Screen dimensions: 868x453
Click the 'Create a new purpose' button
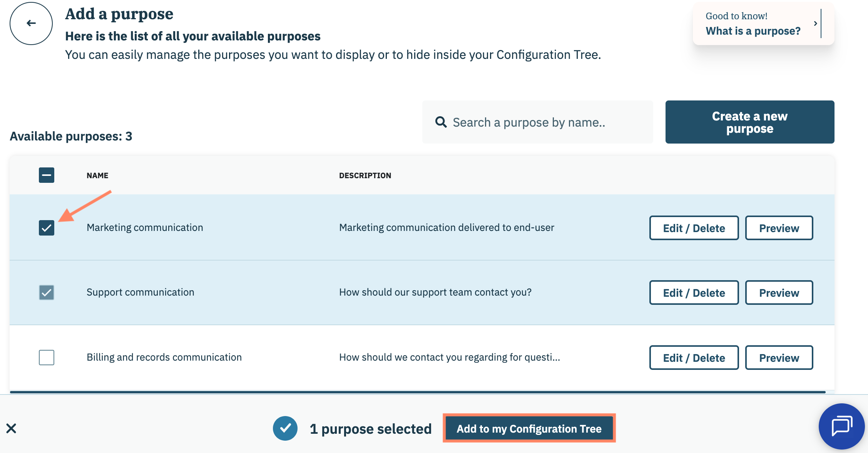[x=749, y=122]
